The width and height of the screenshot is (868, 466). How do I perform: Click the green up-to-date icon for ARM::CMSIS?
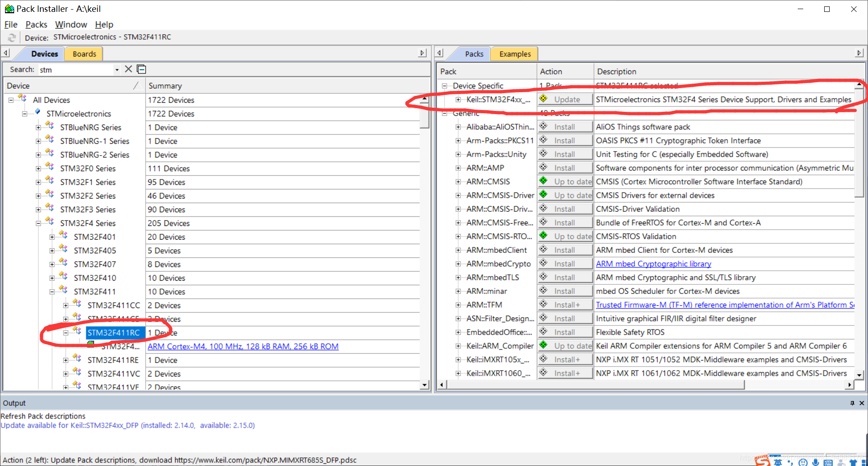point(544,181)
